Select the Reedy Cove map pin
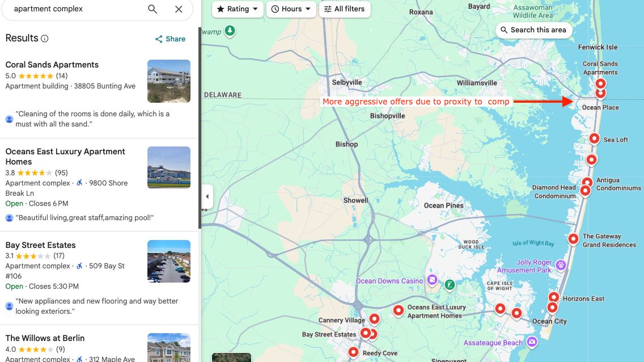Viewport: 644px width, 362px height. coord(353,352)
